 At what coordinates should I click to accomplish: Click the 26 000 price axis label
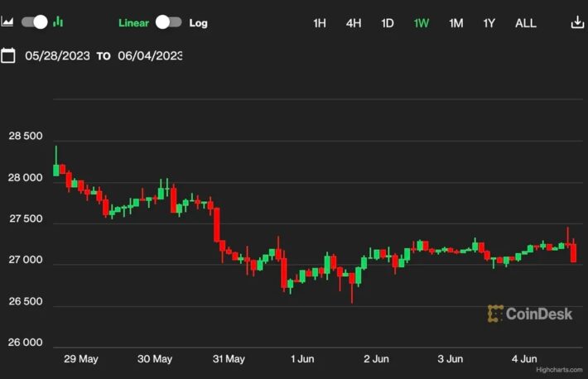26,343
